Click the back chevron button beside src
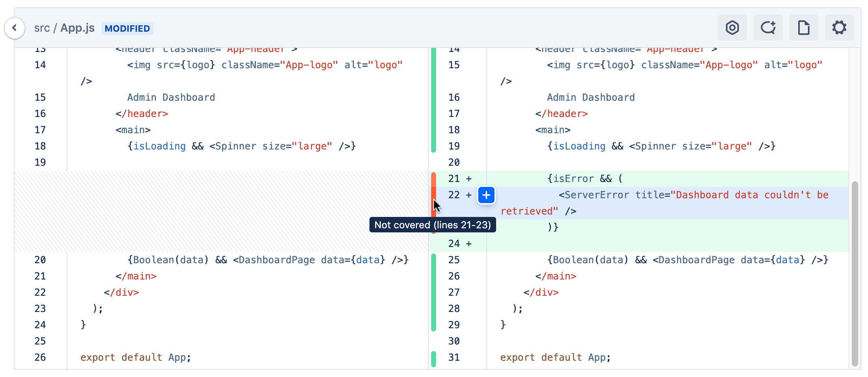Image resolution: width=868 pixels, height=377 pixels. 15,28
